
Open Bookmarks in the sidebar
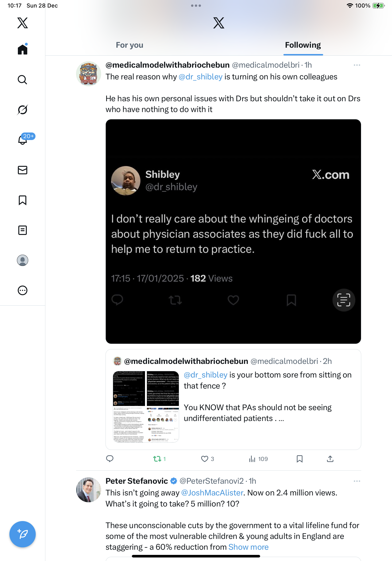[23, 200]
